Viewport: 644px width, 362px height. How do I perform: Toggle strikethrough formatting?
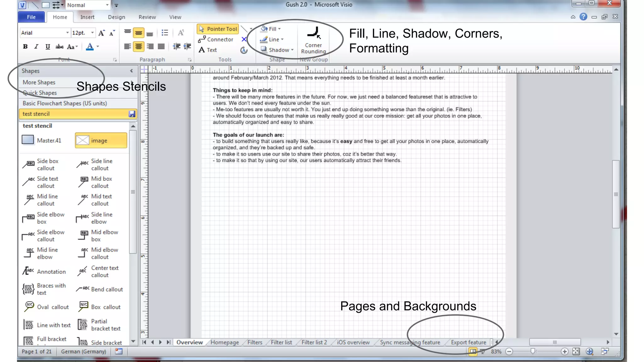pos(59,47)
